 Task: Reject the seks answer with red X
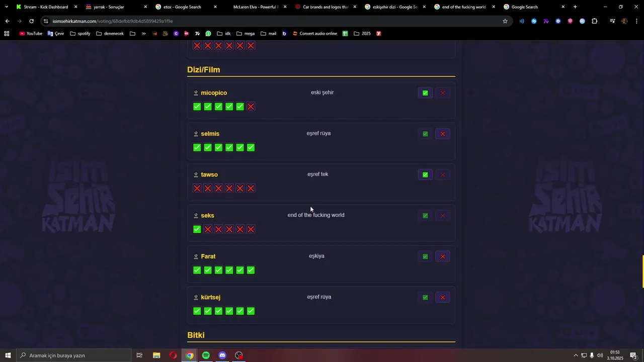443,216
